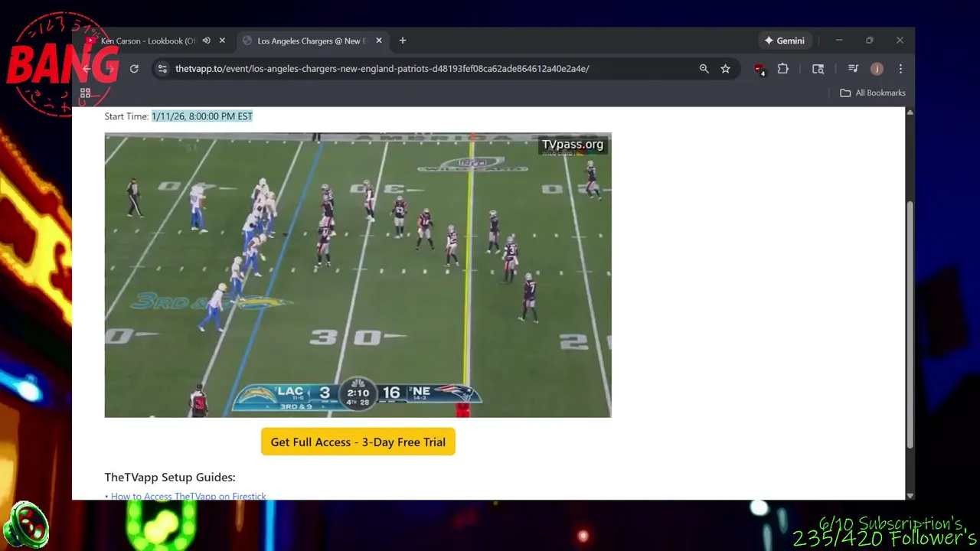The image size is (980, 551).
Task: Bookmark this page with the star icon
Action: point(725,69)
